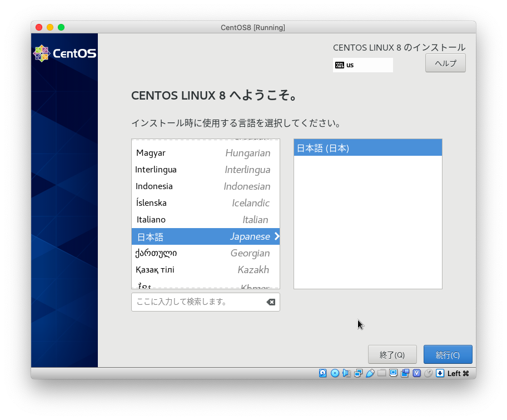
Task: Click the us keyboard layout indicator
Action: tap(363, 65)
